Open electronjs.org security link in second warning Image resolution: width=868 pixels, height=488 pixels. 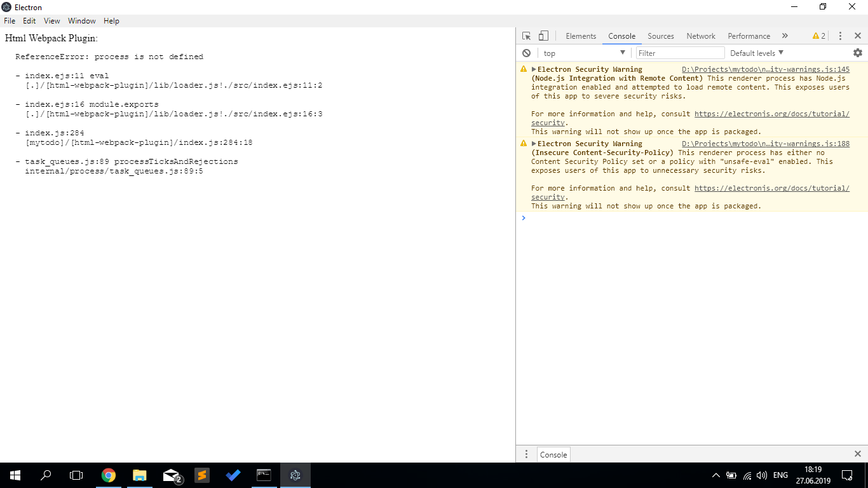coord(772,189)
